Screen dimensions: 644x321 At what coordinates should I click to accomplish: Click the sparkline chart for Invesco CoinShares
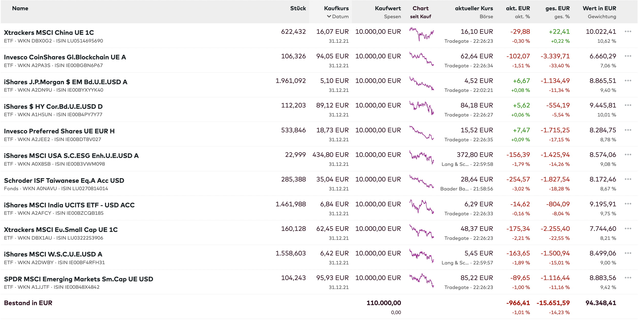pyautogui.click(x=421, y=59)
